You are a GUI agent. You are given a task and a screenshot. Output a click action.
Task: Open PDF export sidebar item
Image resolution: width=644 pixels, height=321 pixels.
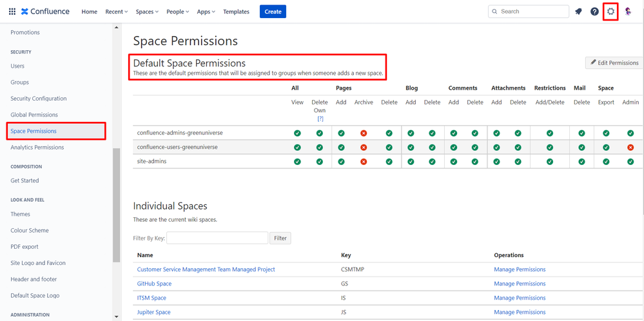pos(24,247)
